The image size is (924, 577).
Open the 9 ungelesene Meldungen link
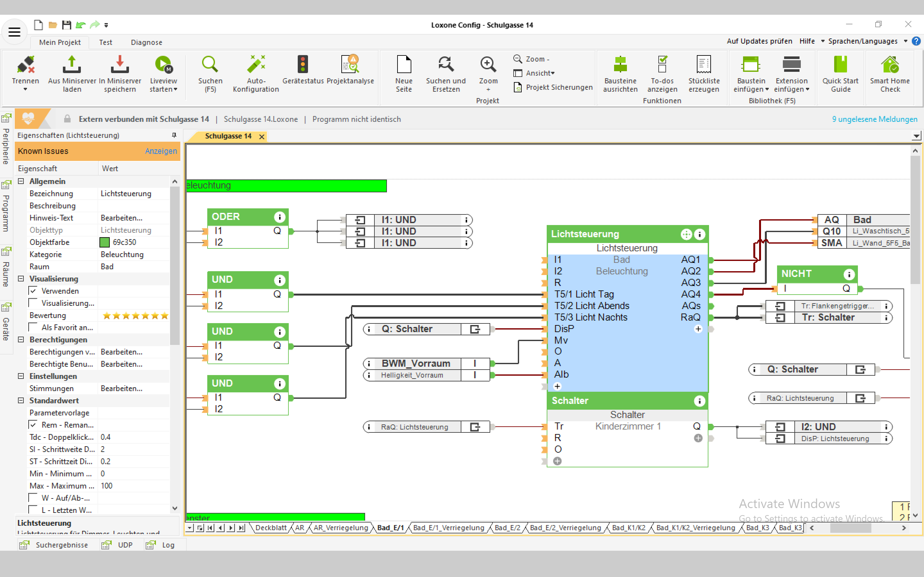click(874, 119)
